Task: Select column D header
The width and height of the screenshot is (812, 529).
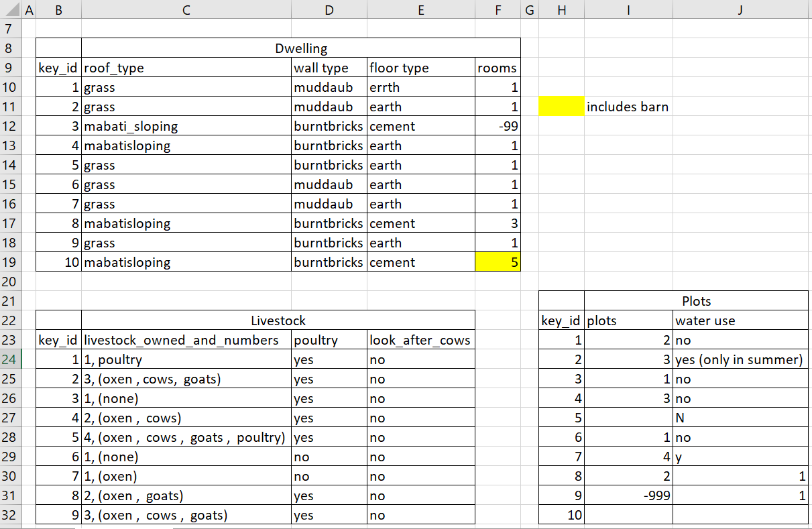Action: tap(329, 9)
